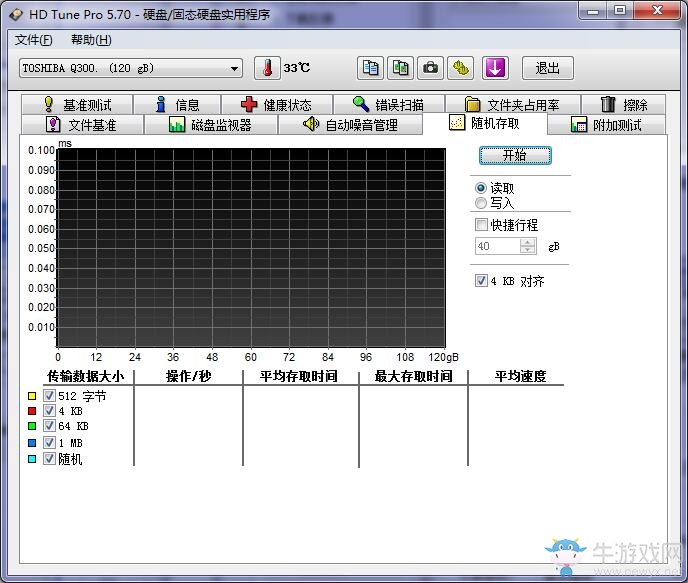Open the 帮助(H) menu

coord(91,40)
